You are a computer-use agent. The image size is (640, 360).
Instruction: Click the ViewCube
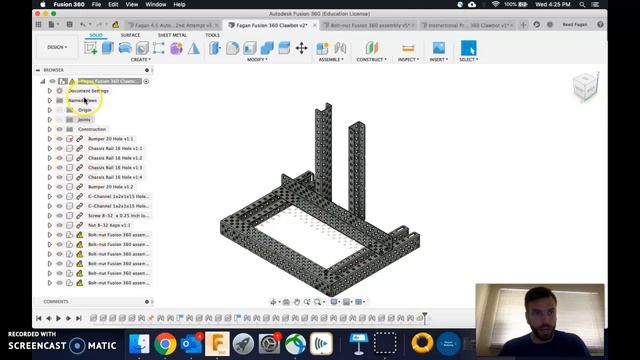pyautogui.click(x=585, y=86)
